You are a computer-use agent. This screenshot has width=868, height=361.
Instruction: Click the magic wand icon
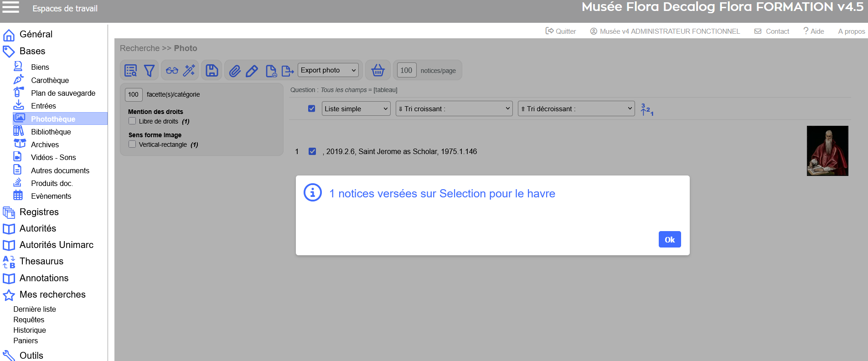click(x=189, y=71)
